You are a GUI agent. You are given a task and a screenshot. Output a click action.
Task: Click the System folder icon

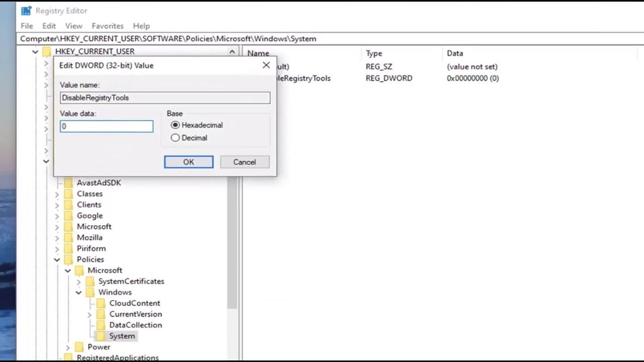pos(101,336)
